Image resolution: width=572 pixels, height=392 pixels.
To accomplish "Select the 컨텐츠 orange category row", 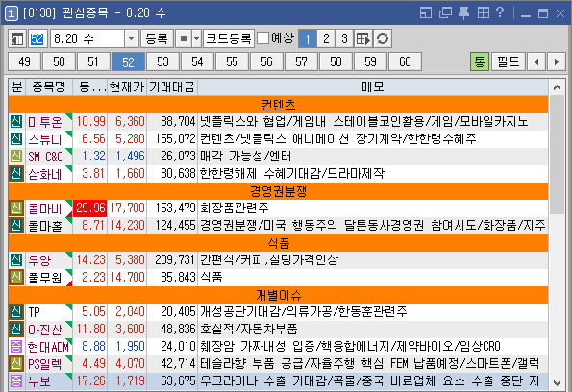I will pyautogui.click(x=279, y=105).
